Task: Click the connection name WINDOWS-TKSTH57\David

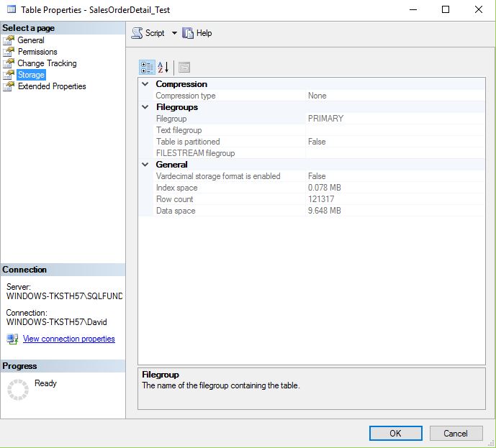Action: click(x=57, y=322)
